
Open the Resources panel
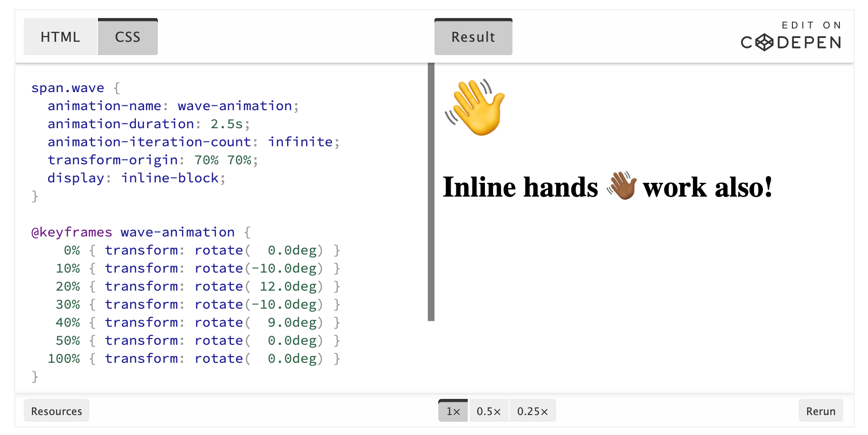click(57, 411)
